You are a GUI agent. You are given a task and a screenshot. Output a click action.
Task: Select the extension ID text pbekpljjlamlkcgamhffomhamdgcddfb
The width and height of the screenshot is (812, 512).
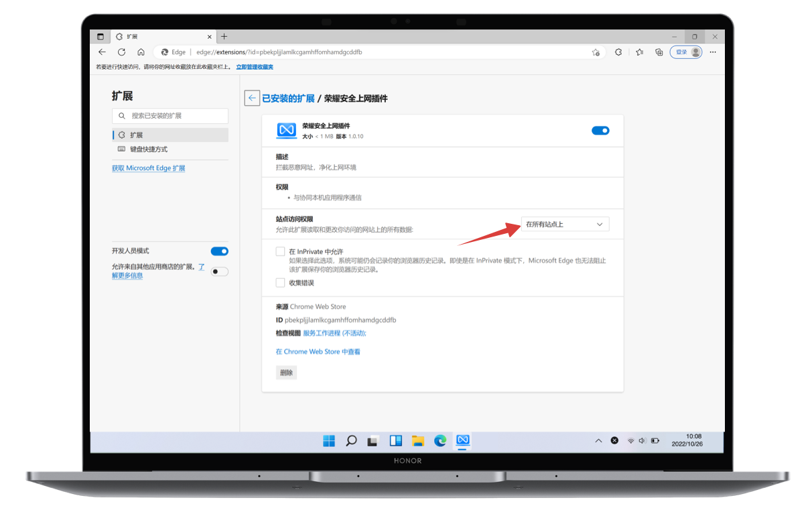coord(340,320)
